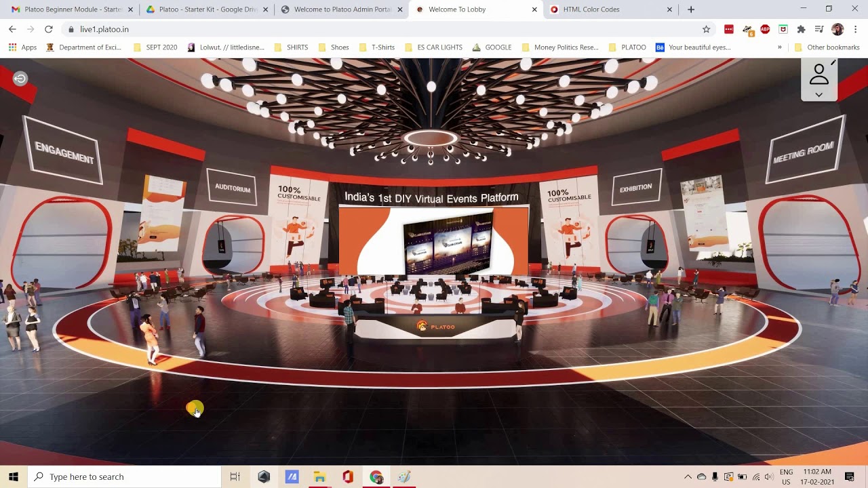
Task: Click the microphone tray icon
Action: (715, 476)
